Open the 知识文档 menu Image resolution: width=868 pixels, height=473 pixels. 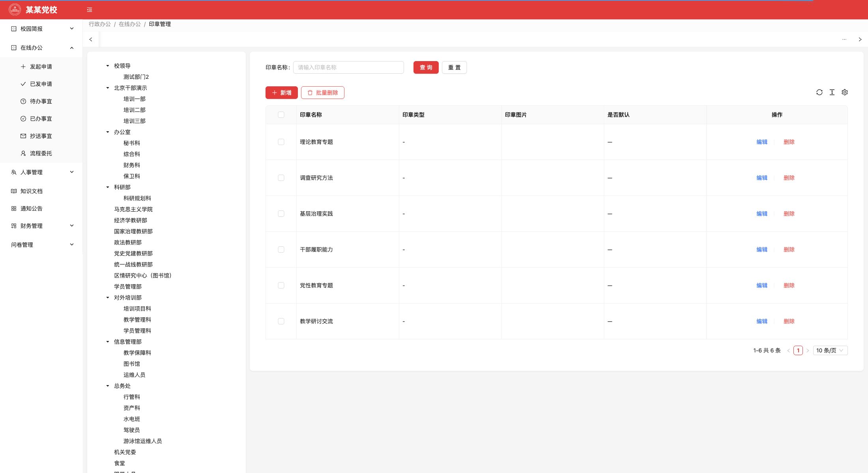(41, 191)
